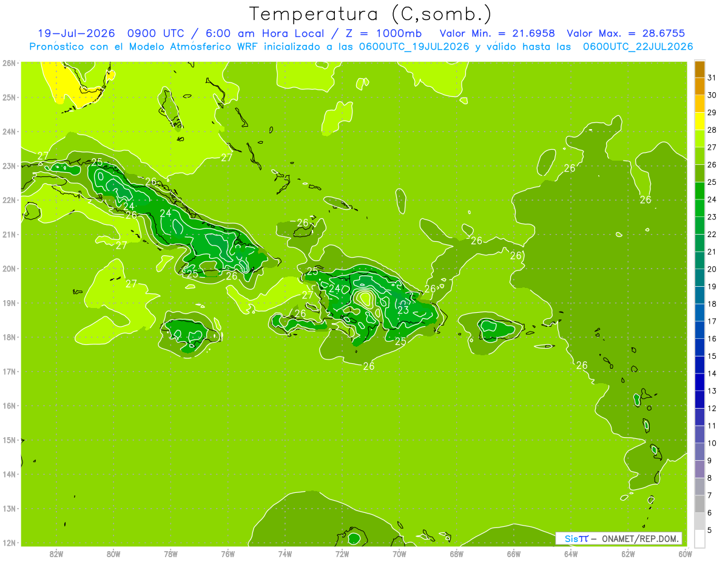728x562 pixels.
Task: Select the date text '19-Jul-2026'
Action: 78,33
